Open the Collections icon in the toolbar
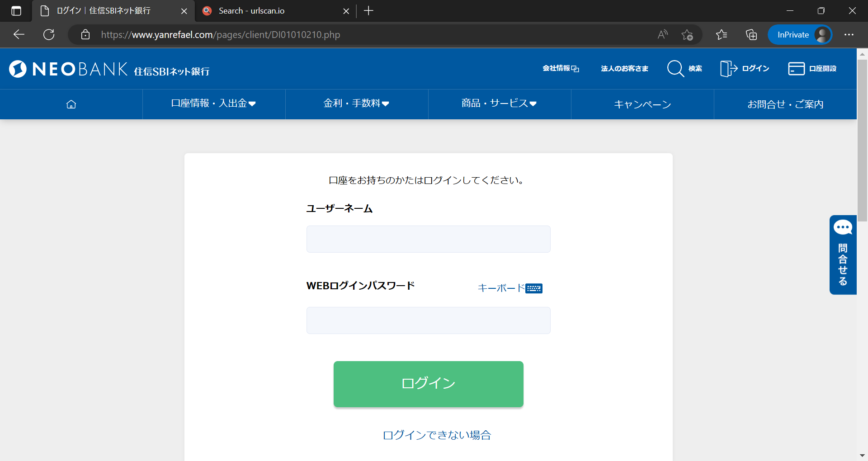868x461 pixels. click(751, 35)
